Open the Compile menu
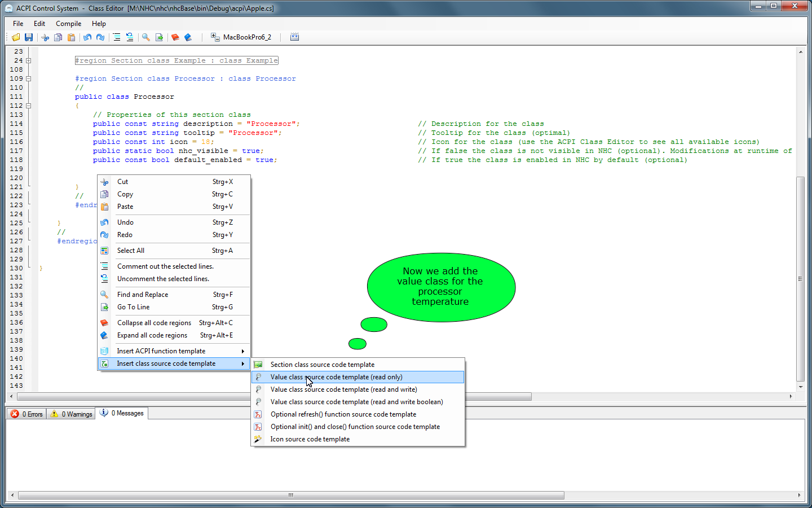The image size is (812, 508). pyautogui.click(x=68, y=24)
